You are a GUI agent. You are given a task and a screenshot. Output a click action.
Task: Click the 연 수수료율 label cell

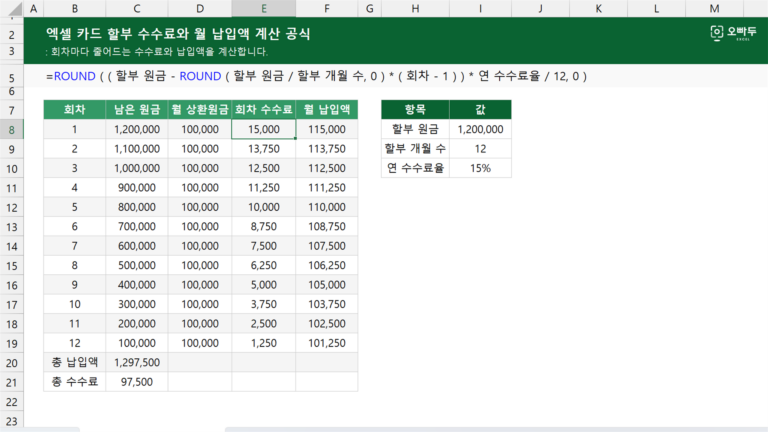415,168
